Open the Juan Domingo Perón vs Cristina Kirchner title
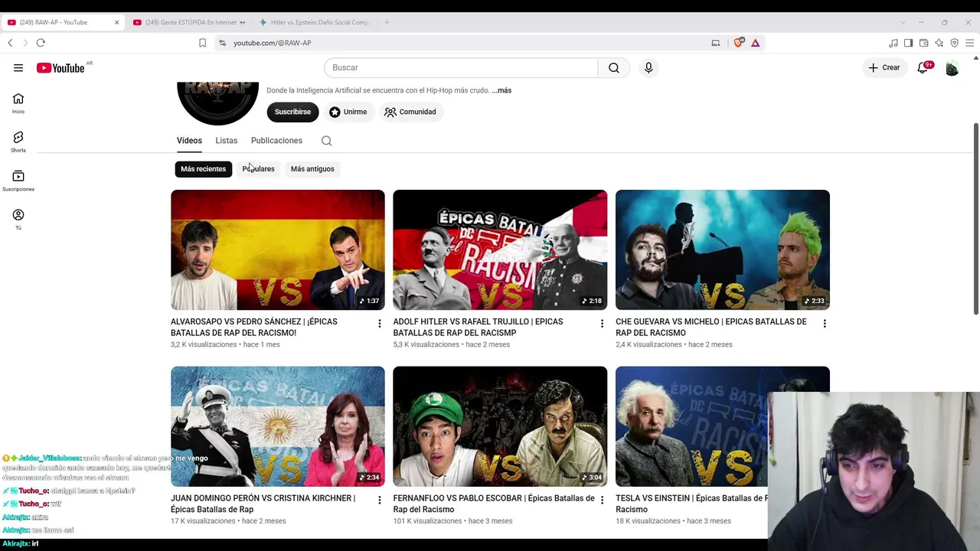This screenshot has height=551, width=980. click(x=263, y=504)
